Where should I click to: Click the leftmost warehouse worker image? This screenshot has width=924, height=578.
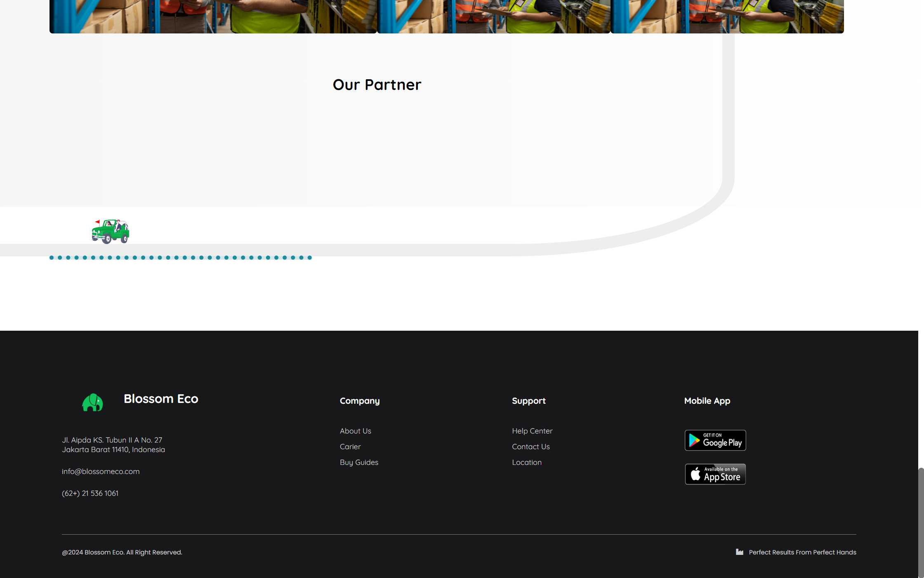click(213, 17)
